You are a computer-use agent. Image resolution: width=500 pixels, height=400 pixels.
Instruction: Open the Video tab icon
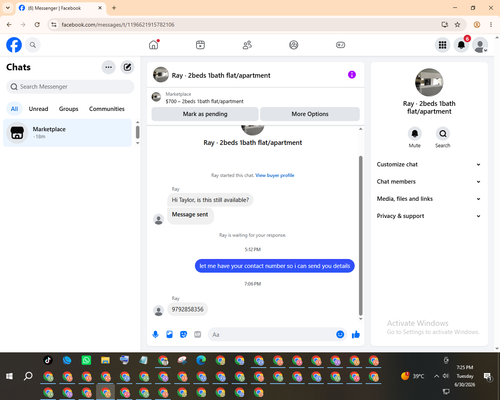tap(200, 45)
